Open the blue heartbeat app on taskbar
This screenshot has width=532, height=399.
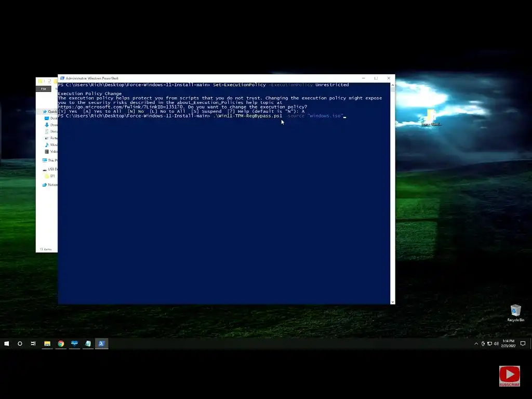pos(74,343)
